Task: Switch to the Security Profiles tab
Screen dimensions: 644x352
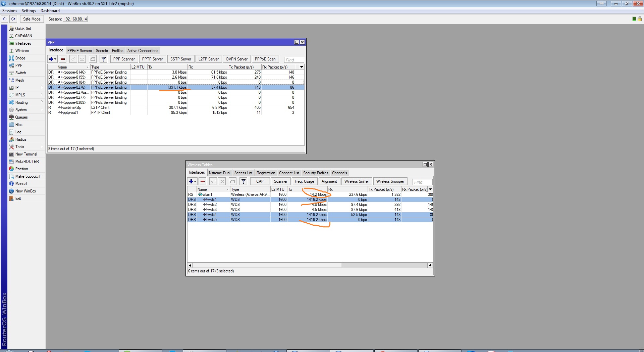Action: click(316, 173)
